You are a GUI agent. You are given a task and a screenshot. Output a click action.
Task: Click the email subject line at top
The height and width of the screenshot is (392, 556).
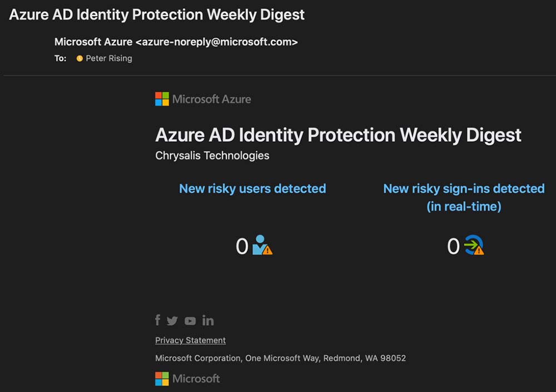(x=157, y=14)
